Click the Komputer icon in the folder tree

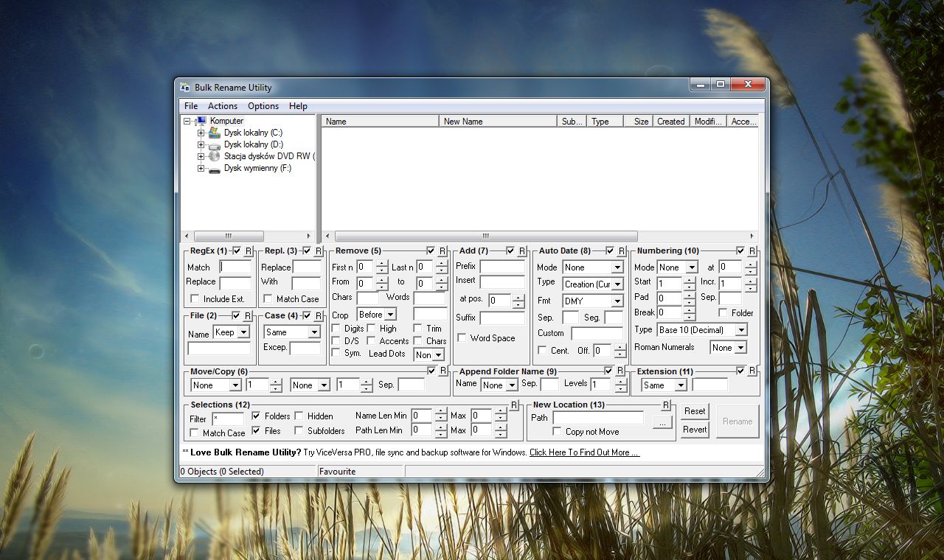tap(201, 121)
